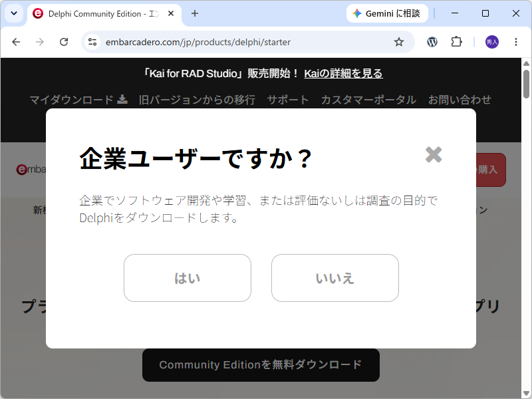Click the scrollbar down arrow
532x399 pixels.
(x=526, y=393)
